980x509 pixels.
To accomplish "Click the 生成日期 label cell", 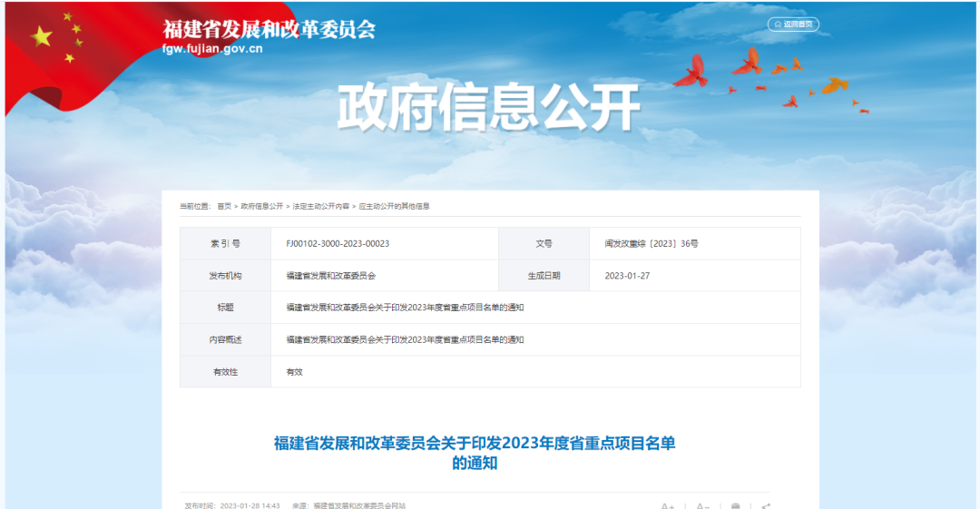I will pyautogui.click(x=544, y=276).
